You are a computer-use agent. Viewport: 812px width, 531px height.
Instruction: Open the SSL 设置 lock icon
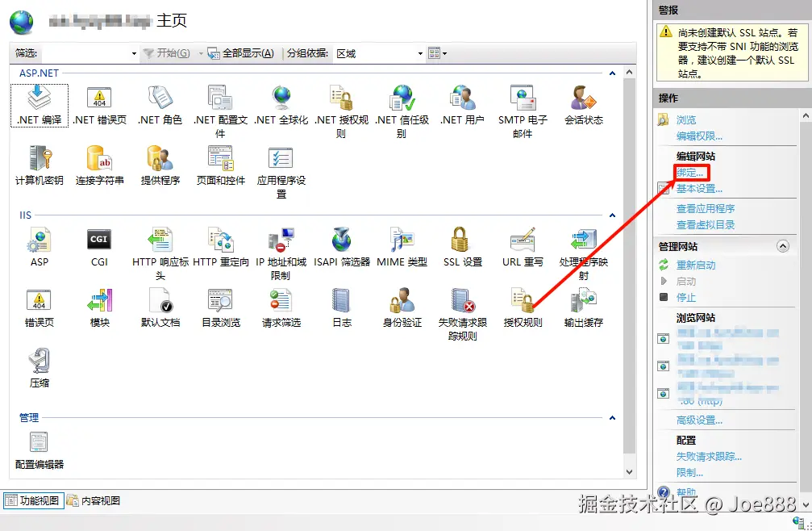point(460,240)
